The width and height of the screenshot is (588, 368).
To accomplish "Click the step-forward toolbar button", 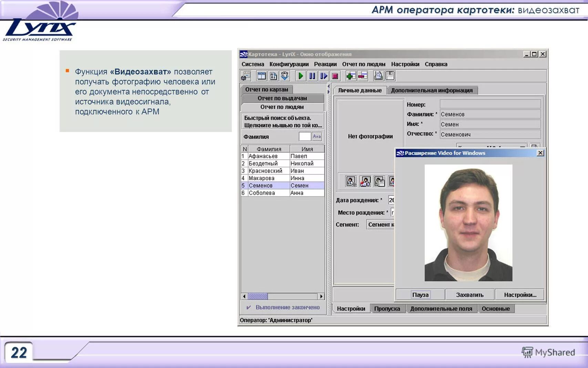I will pos(323,76).
